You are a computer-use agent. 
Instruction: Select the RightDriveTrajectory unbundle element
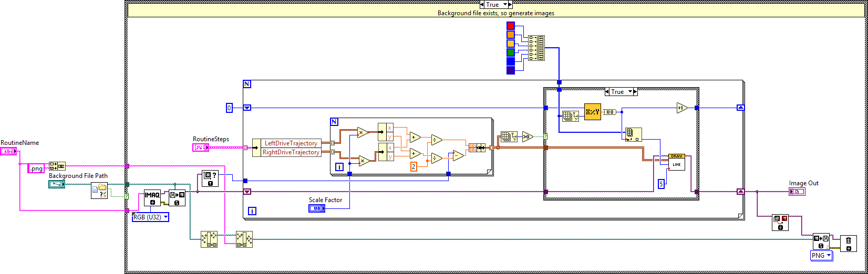(291, 152)
